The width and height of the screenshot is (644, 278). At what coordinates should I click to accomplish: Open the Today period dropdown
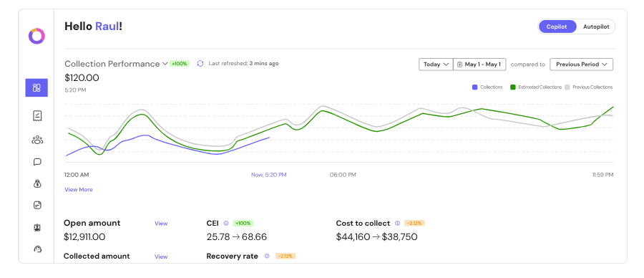(x=436, y=64)
